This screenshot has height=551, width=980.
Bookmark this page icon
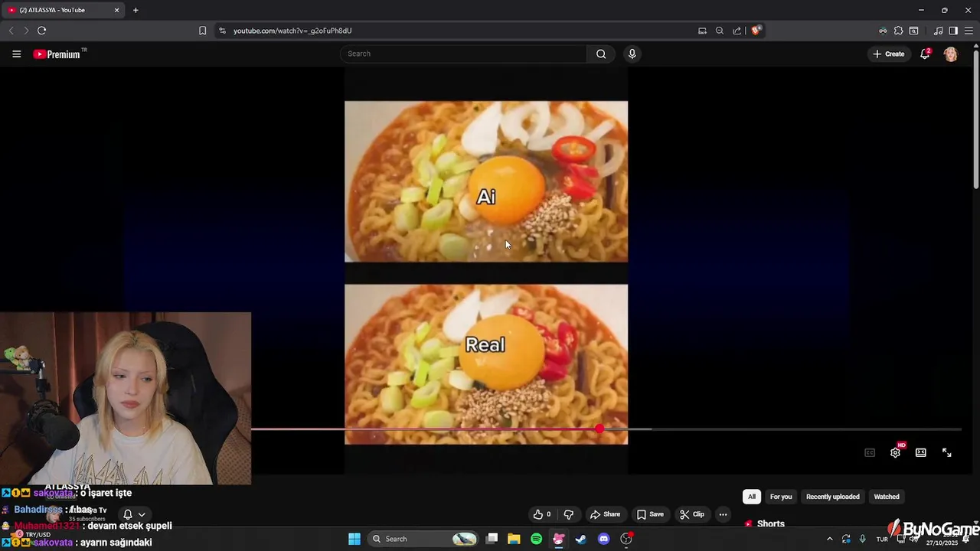(202, 31)
